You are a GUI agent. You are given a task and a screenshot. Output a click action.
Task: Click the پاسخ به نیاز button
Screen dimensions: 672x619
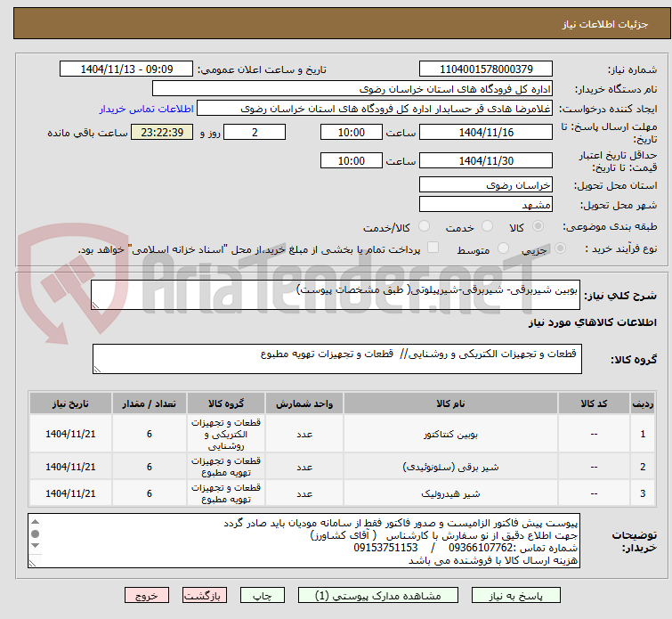pos(516,596)
